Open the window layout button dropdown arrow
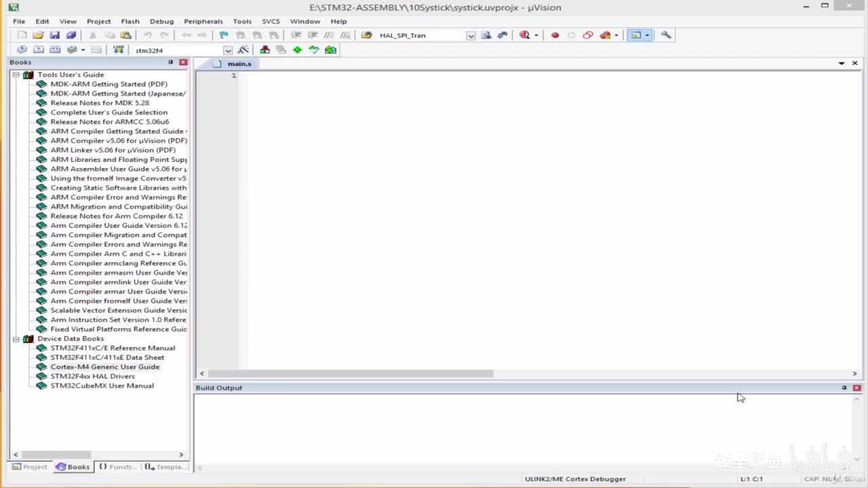Image resolution: width=868 pixels, height=488 pixels. (x=647, y=35)
